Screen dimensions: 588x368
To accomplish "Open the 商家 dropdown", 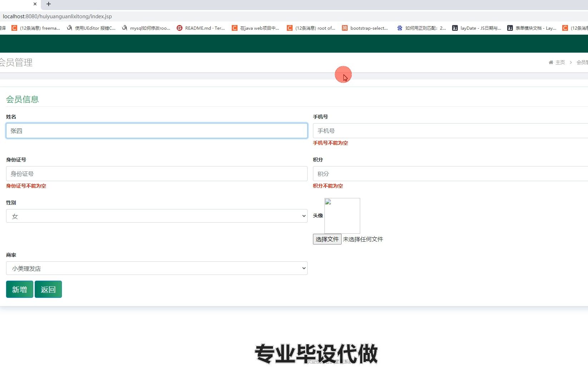I will [157, 268].
